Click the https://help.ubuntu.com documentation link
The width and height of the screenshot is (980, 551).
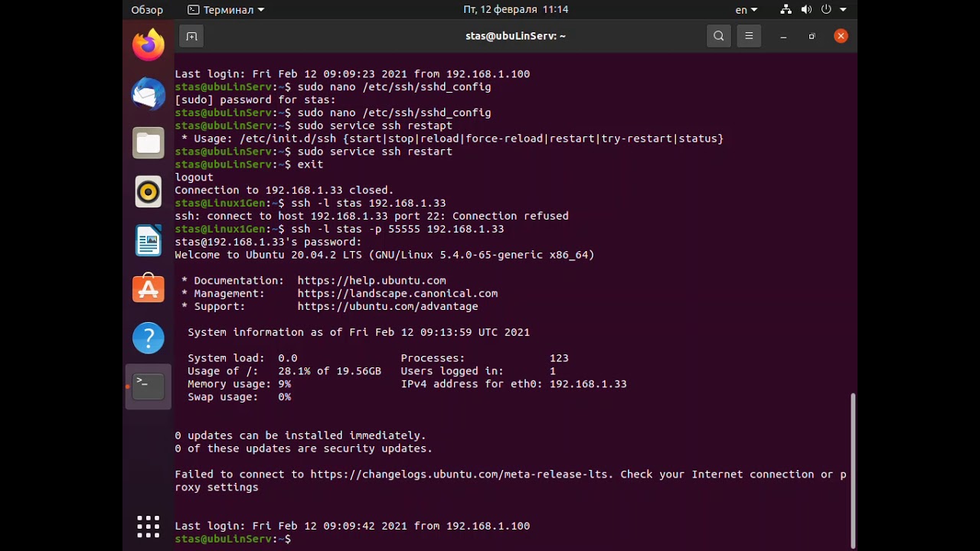(x=371, y=281)
